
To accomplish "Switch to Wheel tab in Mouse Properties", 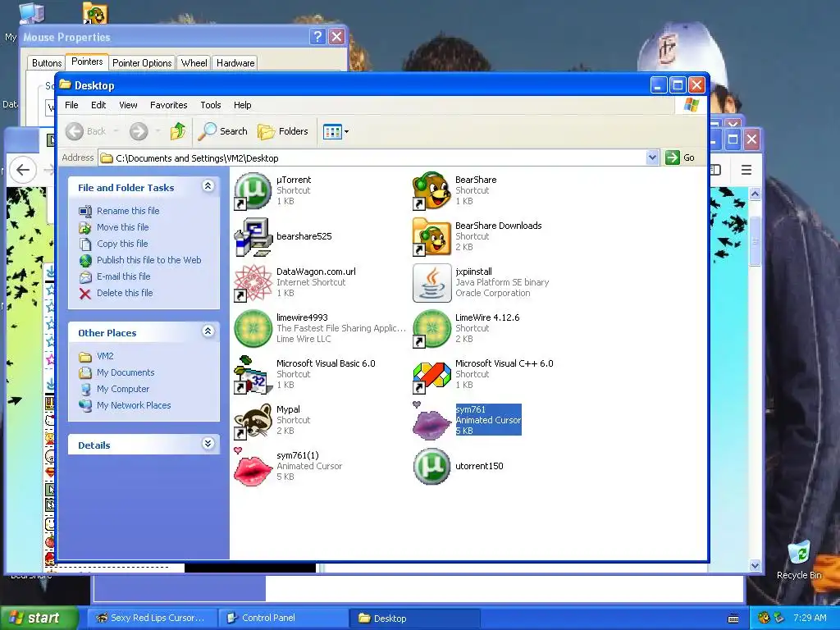I will (x=194, y=63).
